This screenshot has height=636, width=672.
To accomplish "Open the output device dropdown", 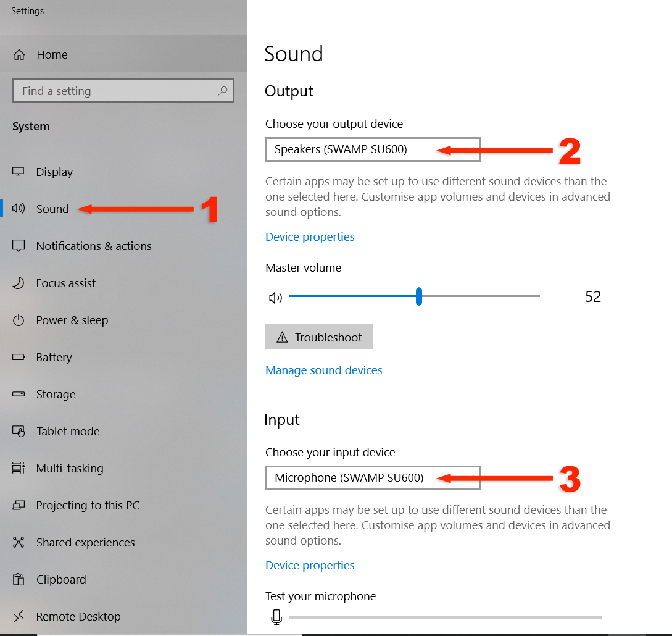I will click(373, 149).
